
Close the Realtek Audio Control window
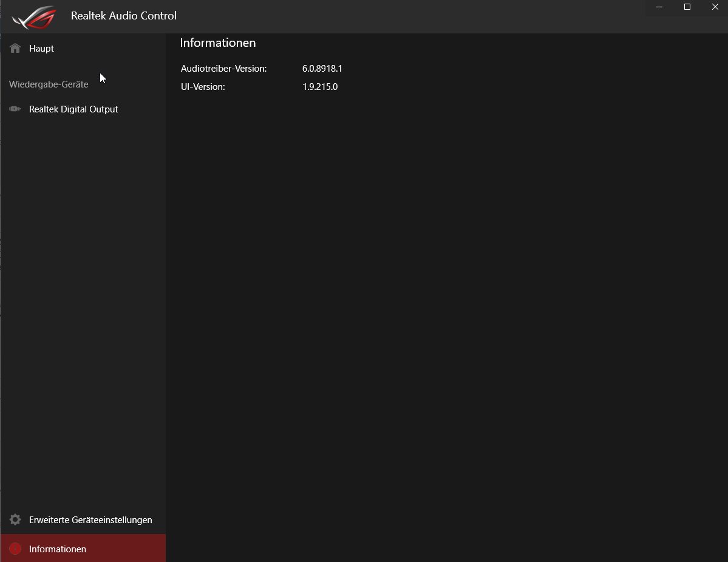(715, 7)
